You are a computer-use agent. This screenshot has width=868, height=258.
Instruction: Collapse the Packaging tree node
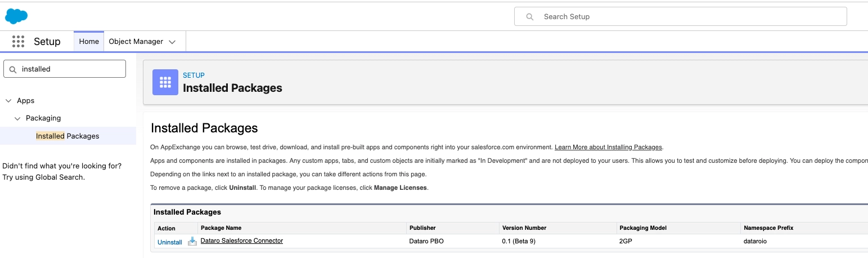tap(17, 118)
